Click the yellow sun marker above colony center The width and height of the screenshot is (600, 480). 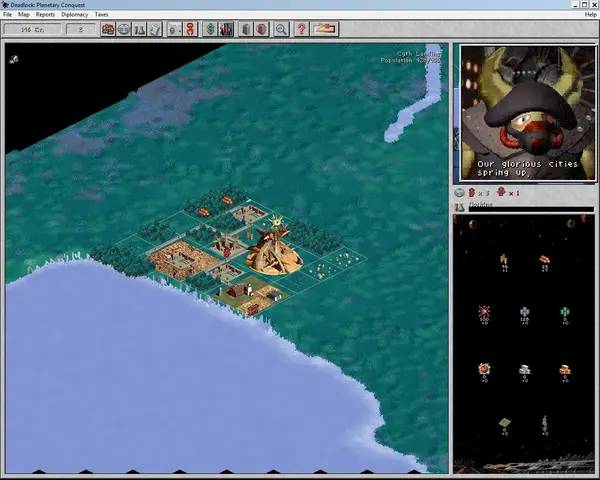(276, 222)
